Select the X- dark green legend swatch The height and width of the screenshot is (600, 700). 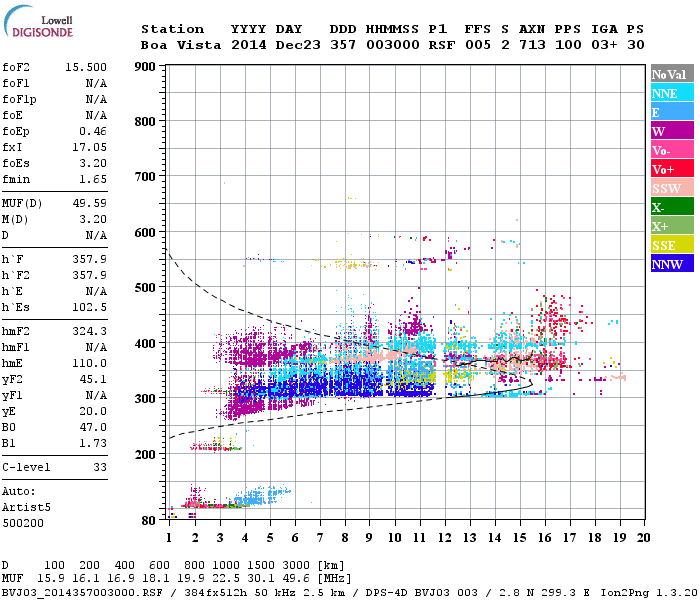tap(672, 207)
